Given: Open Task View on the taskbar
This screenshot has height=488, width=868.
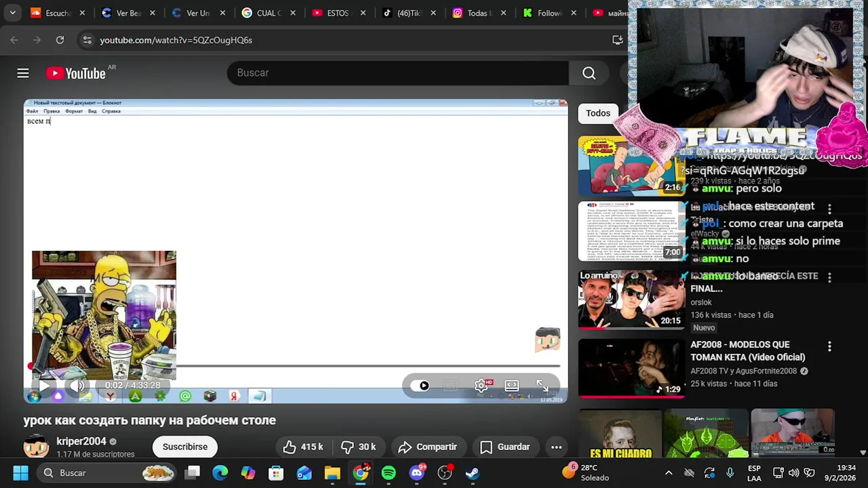Looking at the screenshot, I should (x=193, y=472).
